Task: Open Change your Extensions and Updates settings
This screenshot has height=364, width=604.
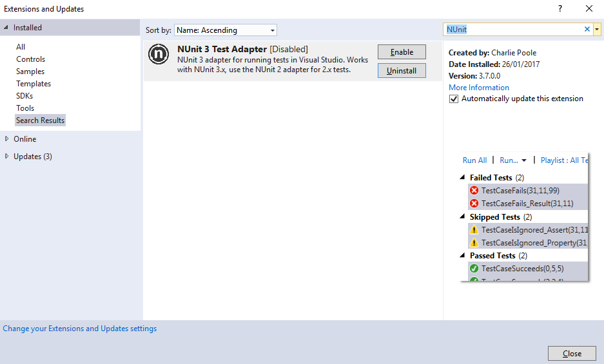Action: click(80, 329)
